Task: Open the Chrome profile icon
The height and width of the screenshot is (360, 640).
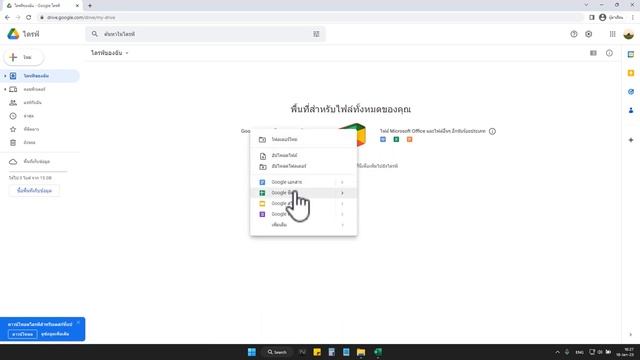Action: (602, 18)
